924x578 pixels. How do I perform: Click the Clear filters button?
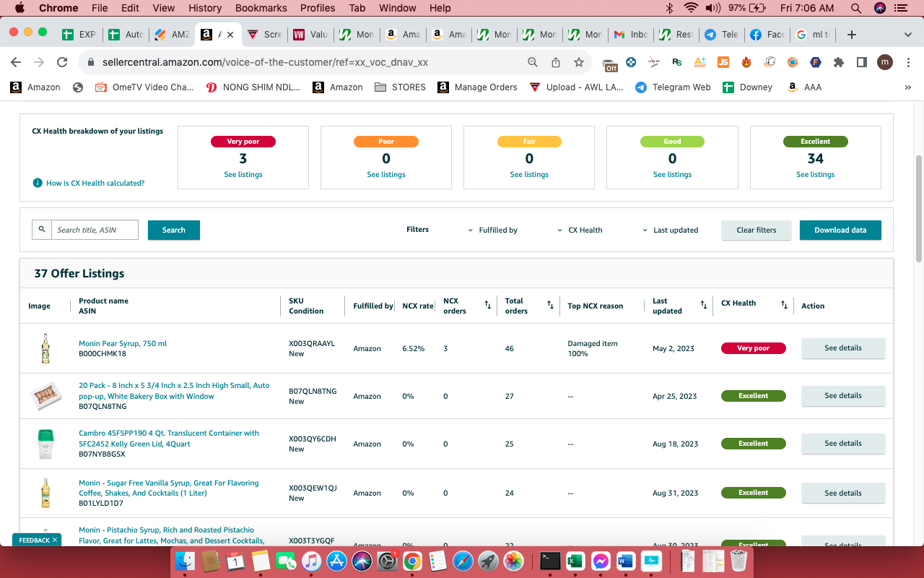tap(757, 230)
